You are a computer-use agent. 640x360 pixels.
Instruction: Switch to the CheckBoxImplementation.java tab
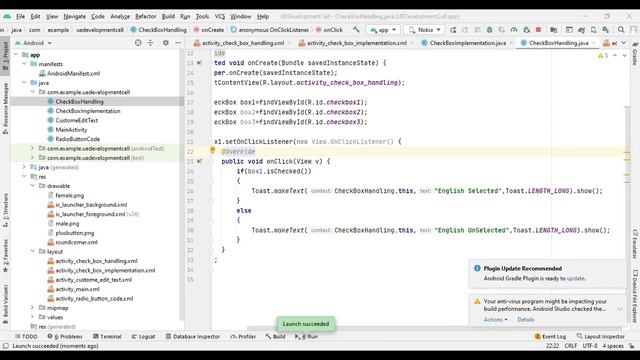(468, 43)
